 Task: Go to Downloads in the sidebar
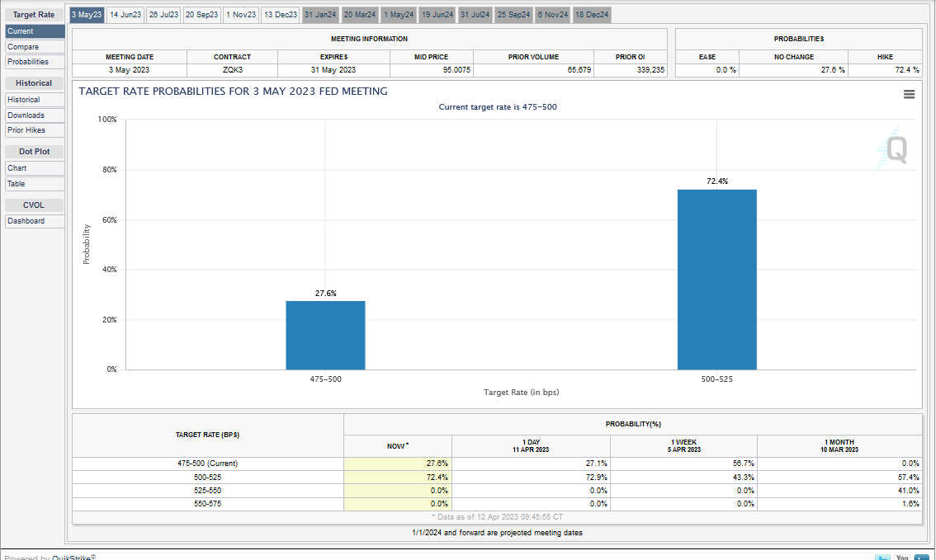(35, 115)
